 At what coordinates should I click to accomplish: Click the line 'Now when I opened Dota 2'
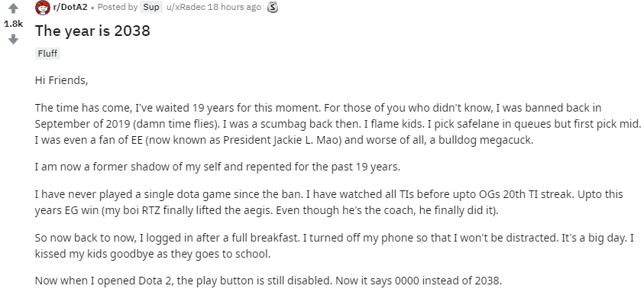click(268, 281)
